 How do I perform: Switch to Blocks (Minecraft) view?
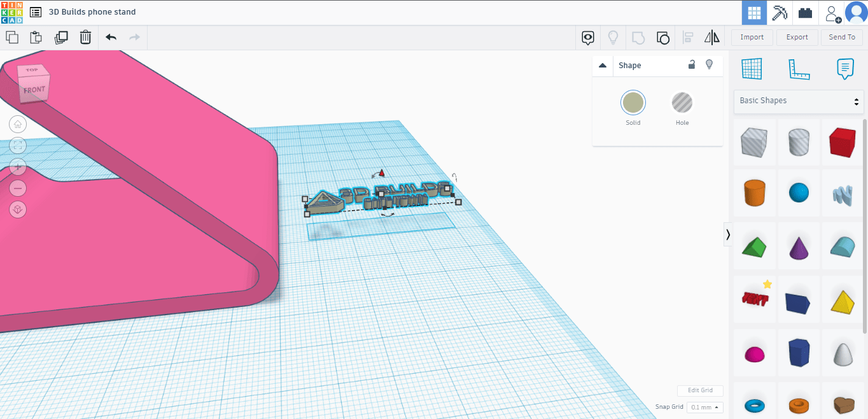click(780, 13)
